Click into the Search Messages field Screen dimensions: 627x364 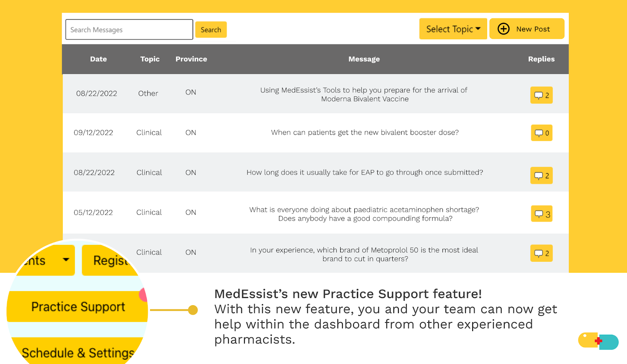coord(129,29)
